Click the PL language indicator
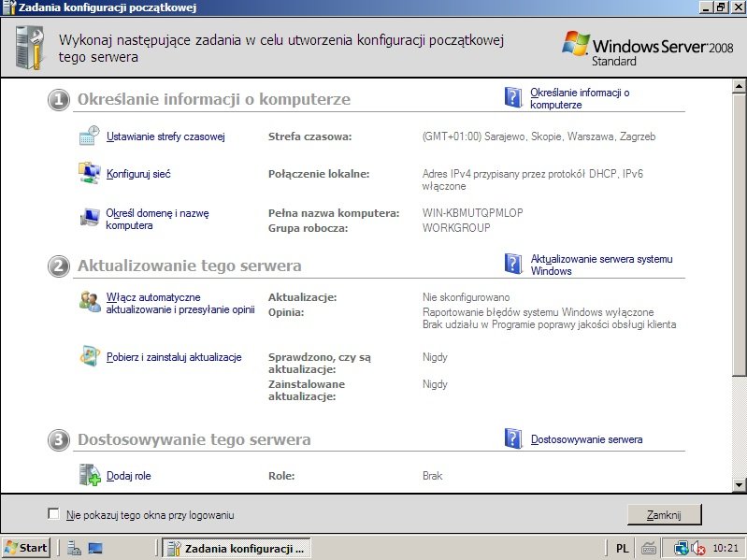 (622, 549)
